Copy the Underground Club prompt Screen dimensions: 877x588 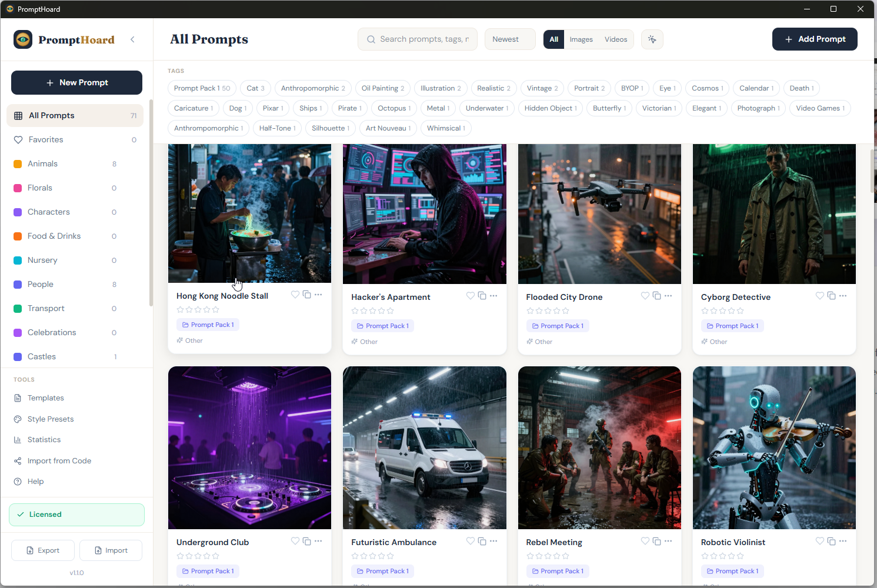point(306,541)
